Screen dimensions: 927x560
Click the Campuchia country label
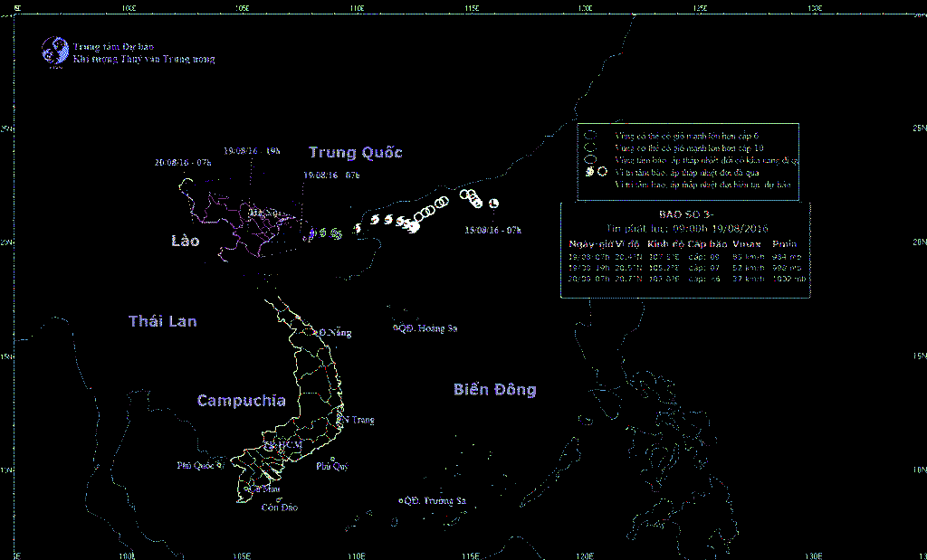click(x=241, y=401)
